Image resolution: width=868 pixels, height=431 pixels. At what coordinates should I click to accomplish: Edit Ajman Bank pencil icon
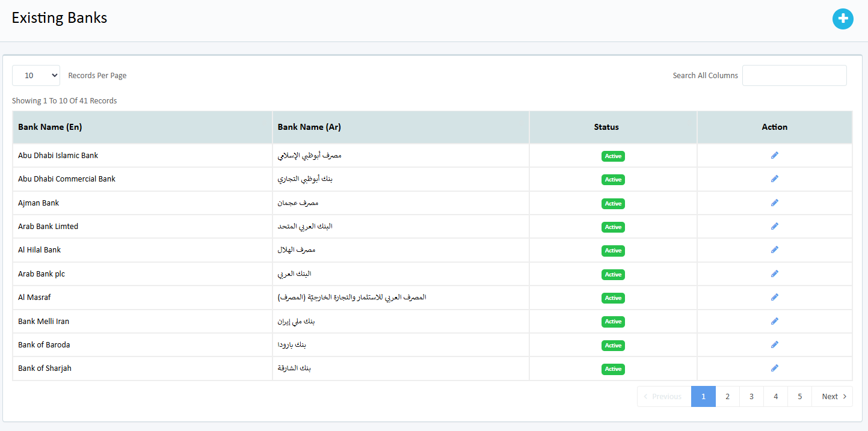pyautogui.click(x=775, y=203)
